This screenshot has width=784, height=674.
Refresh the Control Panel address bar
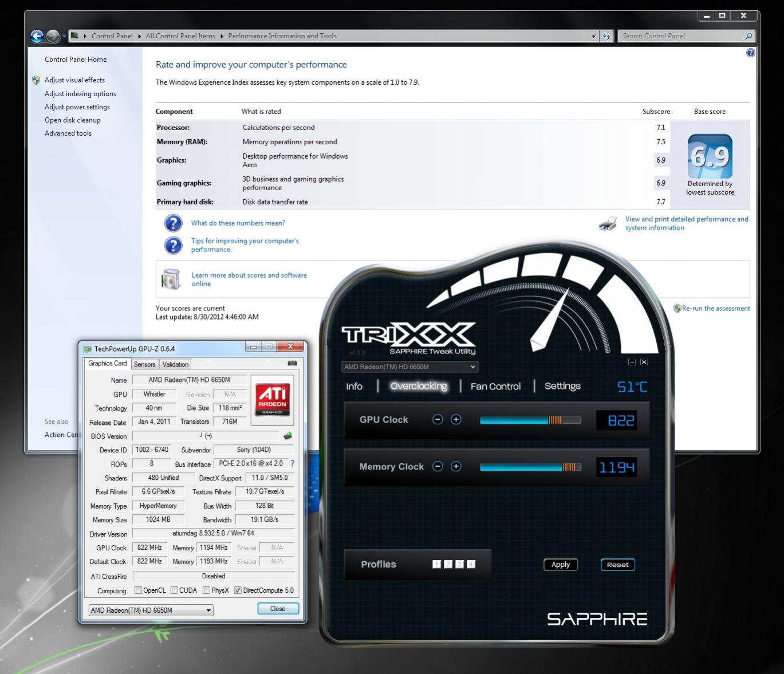coord(606,36)
